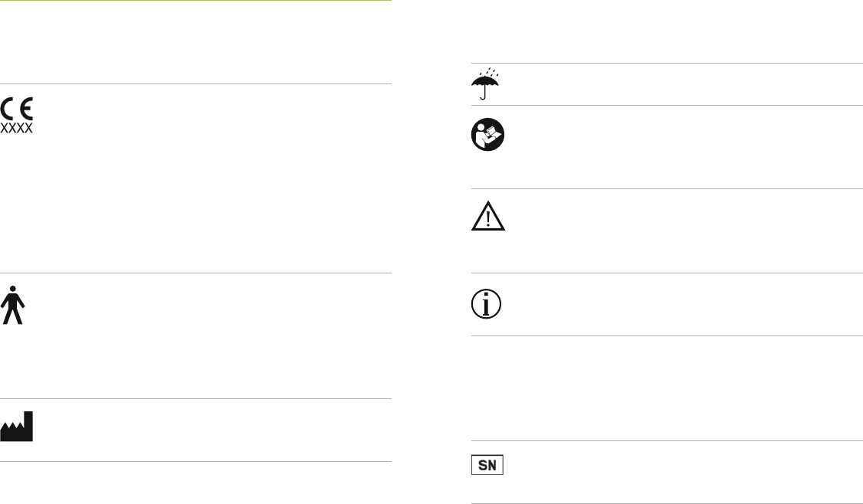Click the raindrops above the umbrella

tap(489, 72)
